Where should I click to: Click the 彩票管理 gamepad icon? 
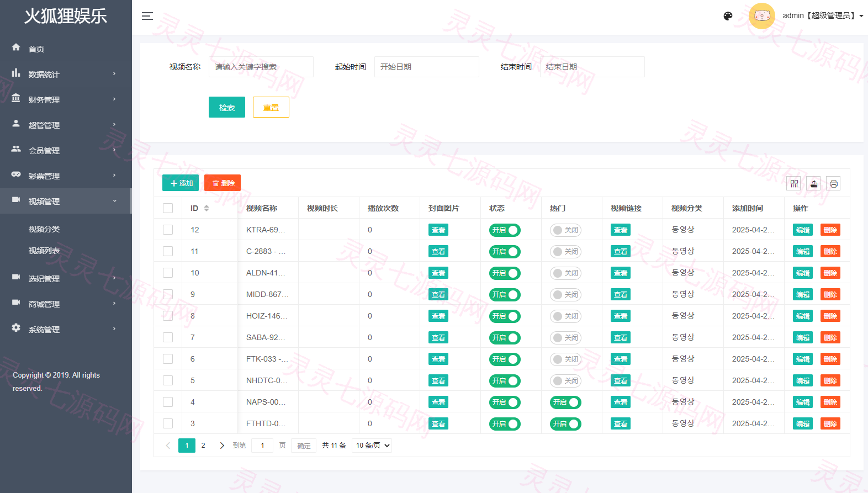click(x=16, y=174)
